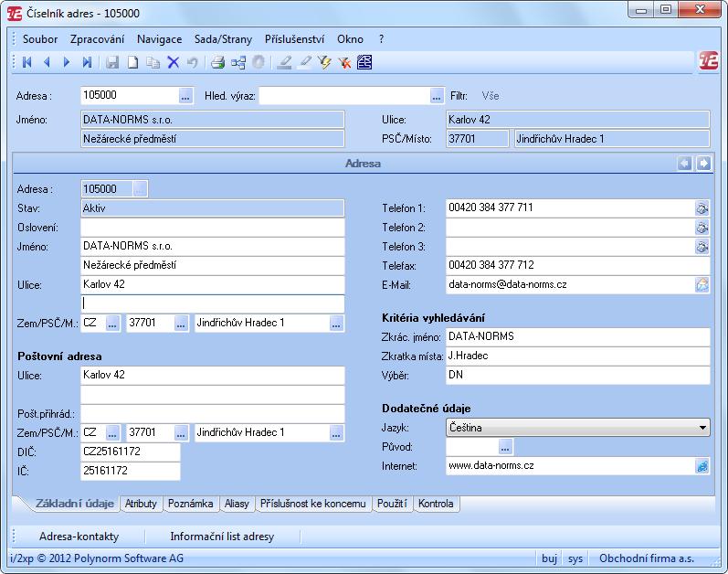This screenshot has width=728, height=574.
Task: Click into the Oslovení field
Action: pyautogui.click(x=213, y=228)
